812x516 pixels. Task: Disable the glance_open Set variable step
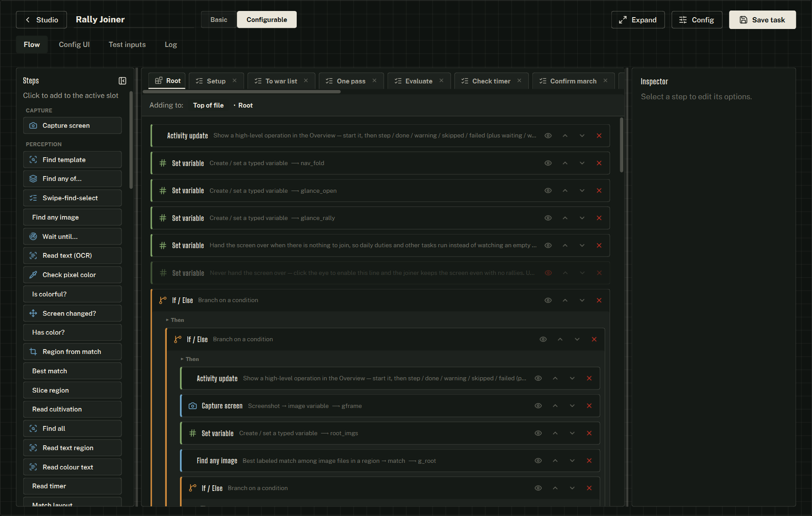[x=548, y=191]
